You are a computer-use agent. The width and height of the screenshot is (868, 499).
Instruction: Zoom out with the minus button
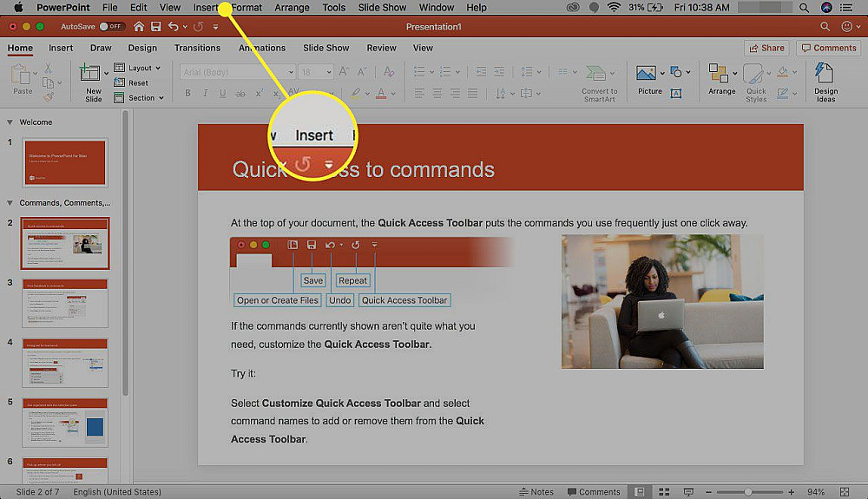pyautogui.click(x=708, y=492)
